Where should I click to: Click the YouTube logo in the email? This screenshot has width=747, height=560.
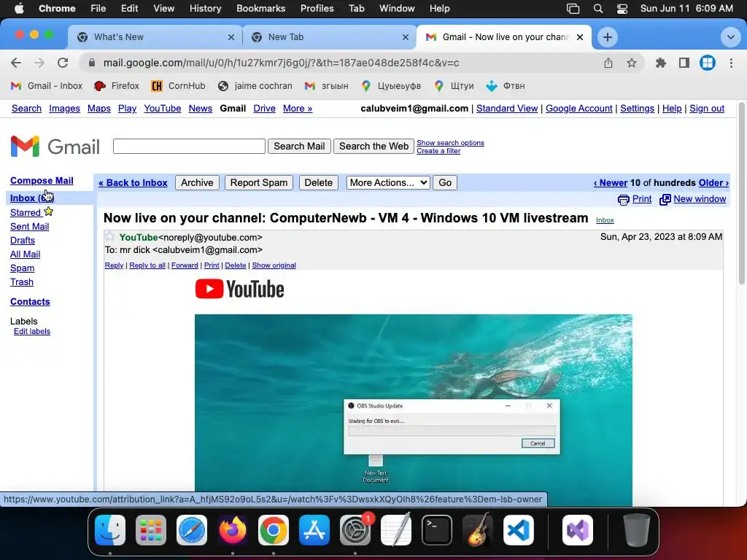239,289
